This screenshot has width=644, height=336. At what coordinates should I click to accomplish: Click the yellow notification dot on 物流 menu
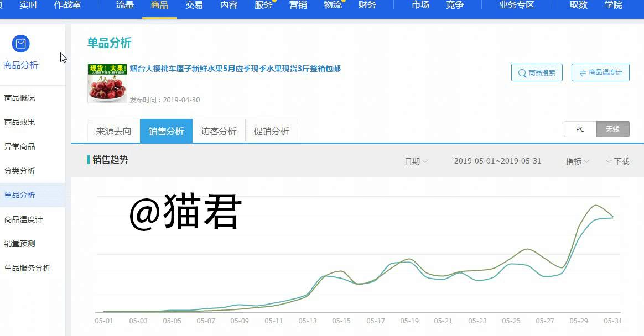(343, 2)
